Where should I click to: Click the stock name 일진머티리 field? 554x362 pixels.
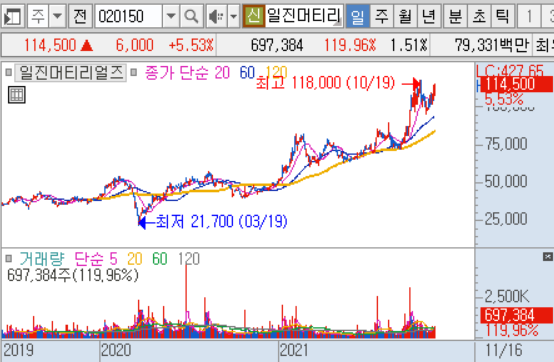[x=303, y=16]
